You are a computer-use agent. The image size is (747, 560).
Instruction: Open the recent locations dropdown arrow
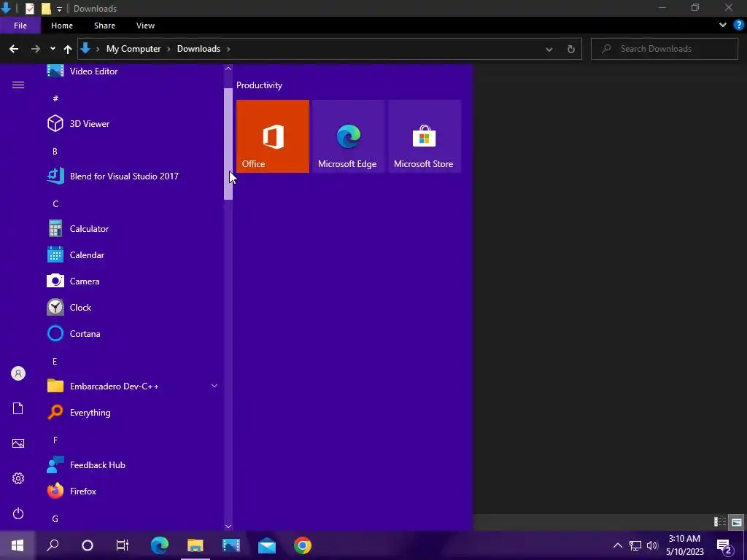pyautogui.click(x=53, y=49)
